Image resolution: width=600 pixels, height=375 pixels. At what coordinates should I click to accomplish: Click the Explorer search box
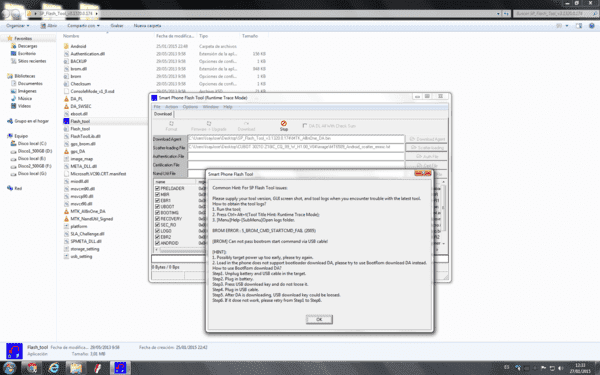pyautogui.click(x=555, y=13)
